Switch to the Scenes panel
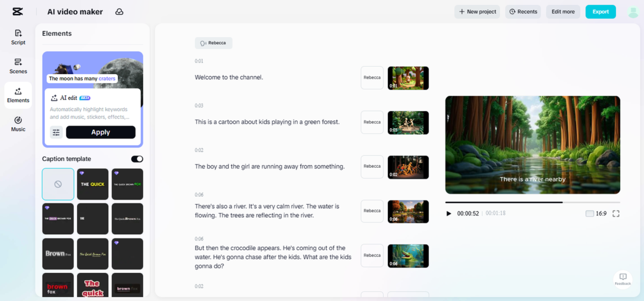Viewport: 644px width, 301px height. 18,66
